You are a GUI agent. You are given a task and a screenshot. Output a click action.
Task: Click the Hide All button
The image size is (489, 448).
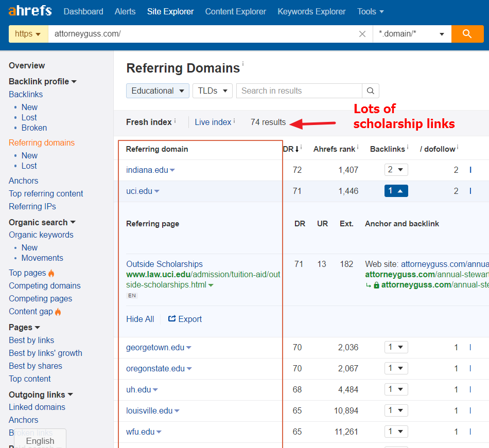coord(139,319)
